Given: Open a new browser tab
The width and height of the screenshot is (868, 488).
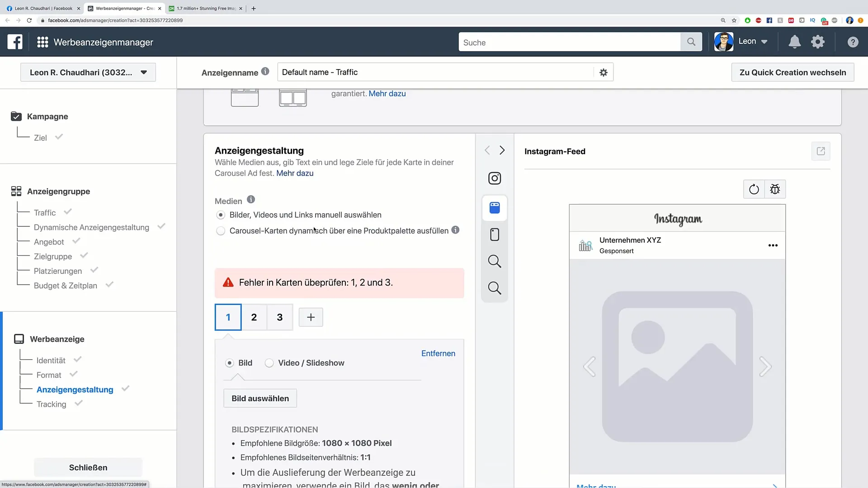Looking at the screenshot, I should click(x=254, y=8).
